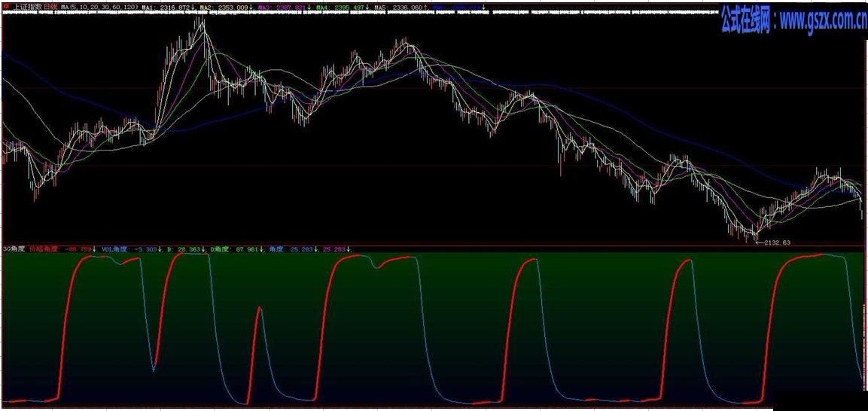The image size is (868, 411).
Task: Click the red 日线 period label
Action: tap(50, 7)
